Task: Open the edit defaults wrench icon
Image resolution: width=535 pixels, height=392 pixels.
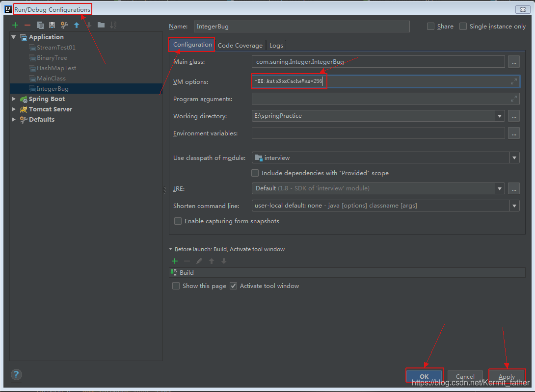Action: (64, 25)
